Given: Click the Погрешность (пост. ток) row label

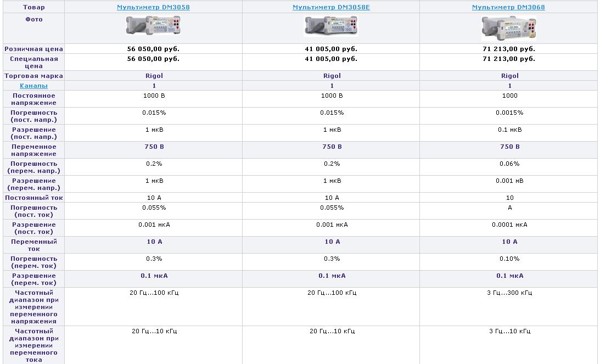Looking at the screenshot, I should tap(33, 211).
